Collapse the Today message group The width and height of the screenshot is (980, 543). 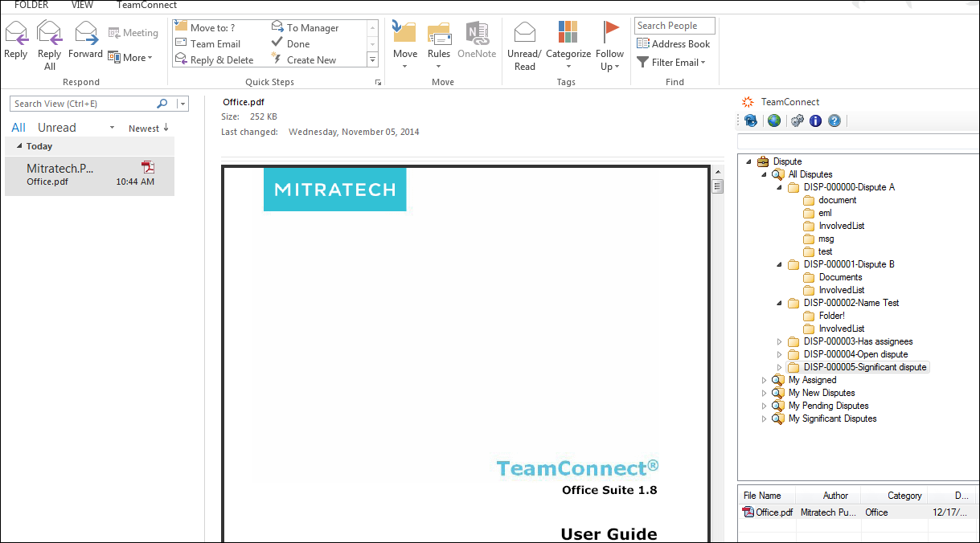tap(20, 146)
